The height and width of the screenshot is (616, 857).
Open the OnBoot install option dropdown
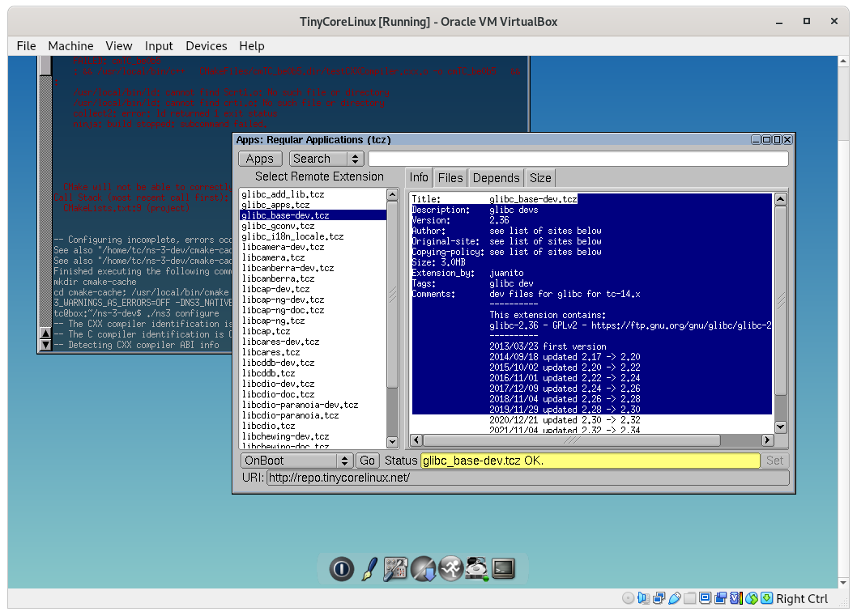[296, 461]
